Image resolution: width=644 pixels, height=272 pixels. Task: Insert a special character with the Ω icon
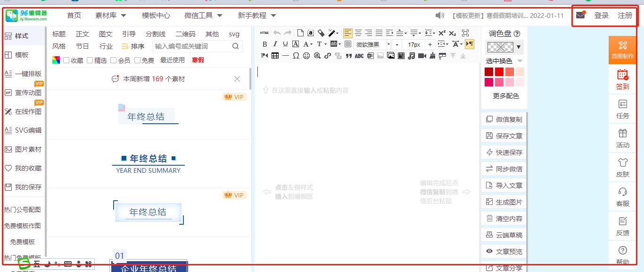297,56
